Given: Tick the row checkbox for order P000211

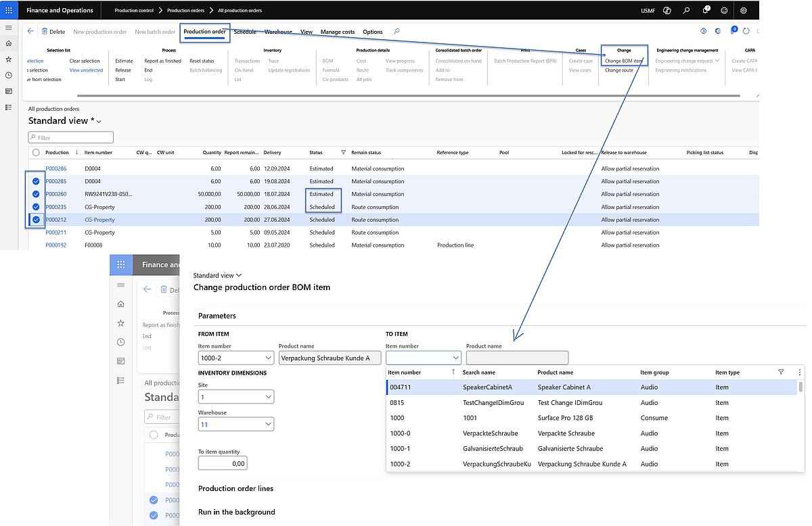Looking at the screenshot, I should (35, 232).
